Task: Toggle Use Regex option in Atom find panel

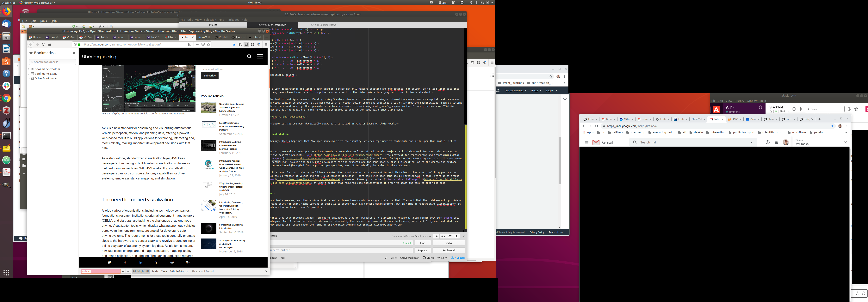Action: [x=436, y=236]
